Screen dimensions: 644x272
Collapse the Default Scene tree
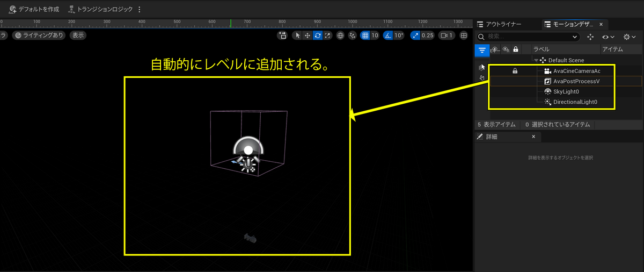point(536,60)
